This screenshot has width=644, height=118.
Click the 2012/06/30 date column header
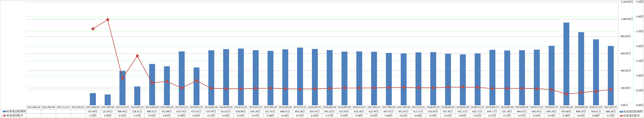(x=93, y=107)
